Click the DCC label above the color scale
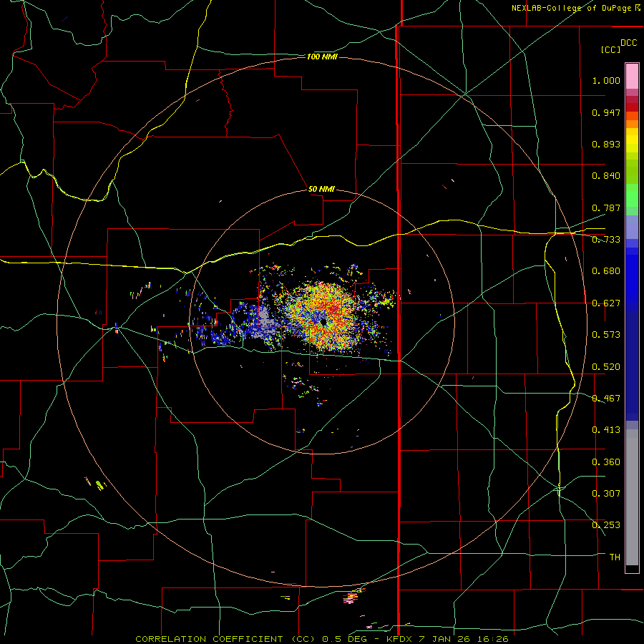 coord(629,43)
